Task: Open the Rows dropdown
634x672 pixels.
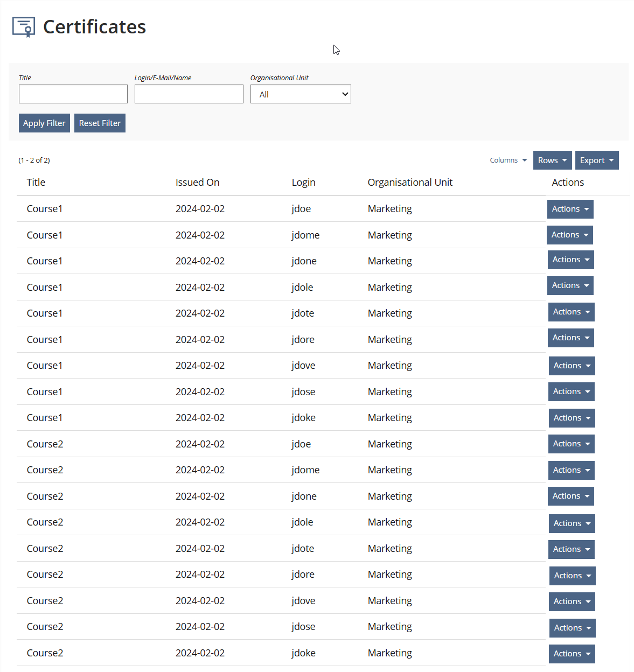Action: 552,160
